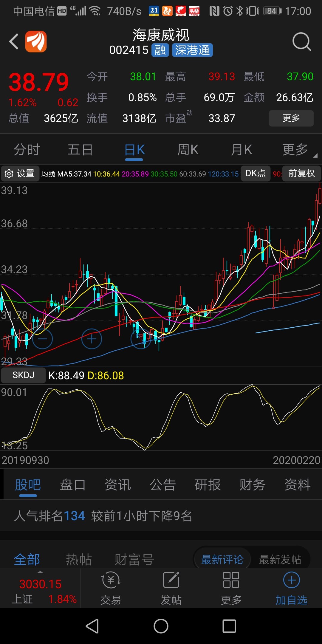Open the 交易 trade icon
322x644 pixels.
(111, 588)
